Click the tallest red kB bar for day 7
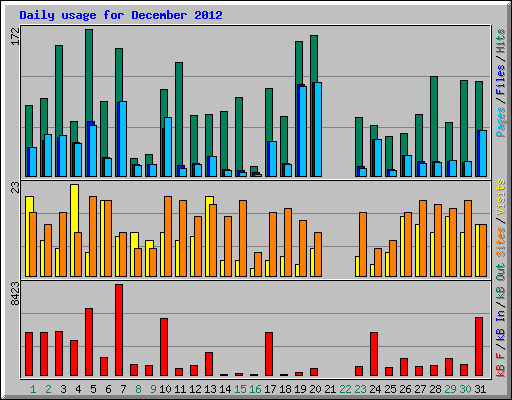The width and height of the screenshot is (512, 400). (x=119, y=330)
